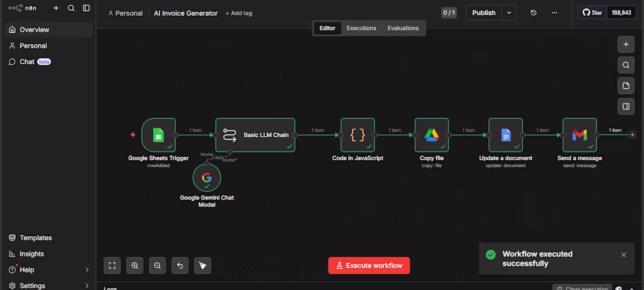The width and height of the screenshot is (644, 290).
Task: Select the Google Gemini Chat Model node
Action: 207,178
